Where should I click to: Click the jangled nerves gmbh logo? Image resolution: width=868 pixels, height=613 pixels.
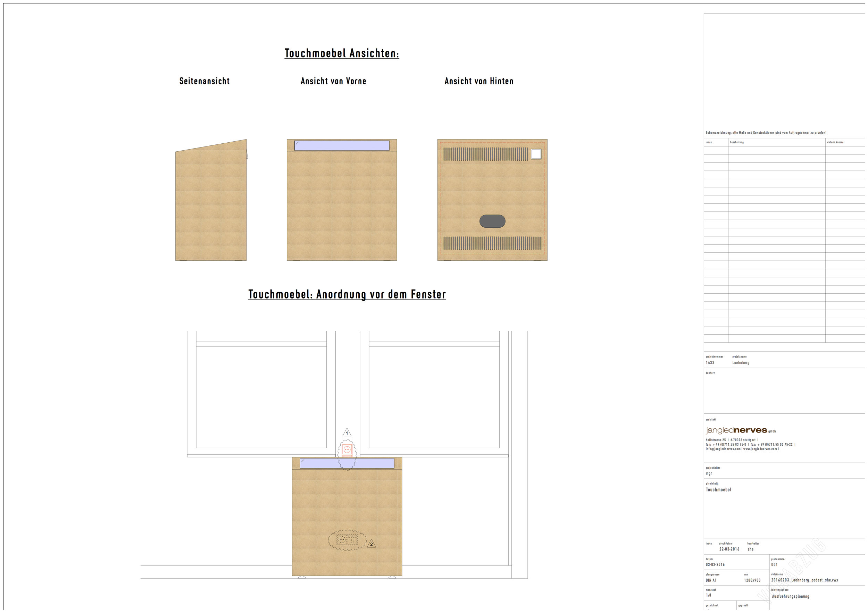click(x=741, y=430)
